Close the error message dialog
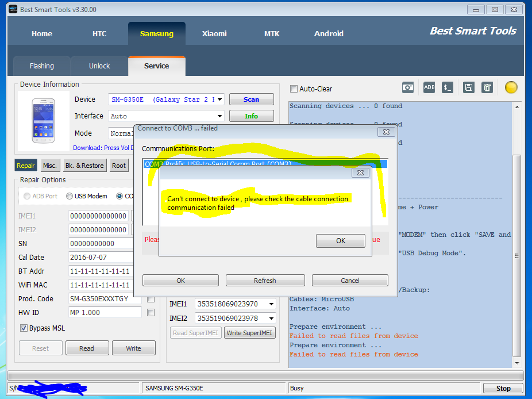 pos(360,173)
